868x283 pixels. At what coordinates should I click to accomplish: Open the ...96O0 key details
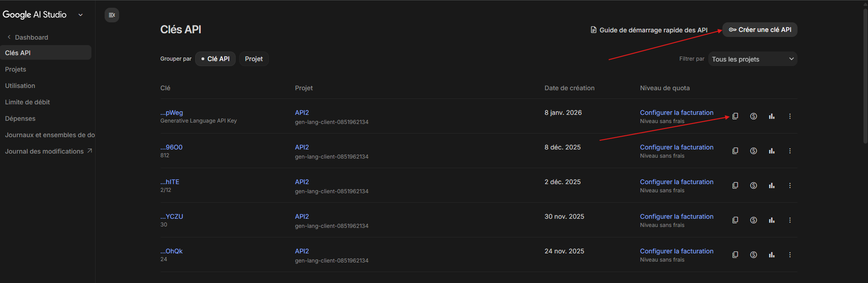pyautogui.click(x=171, y=147)
